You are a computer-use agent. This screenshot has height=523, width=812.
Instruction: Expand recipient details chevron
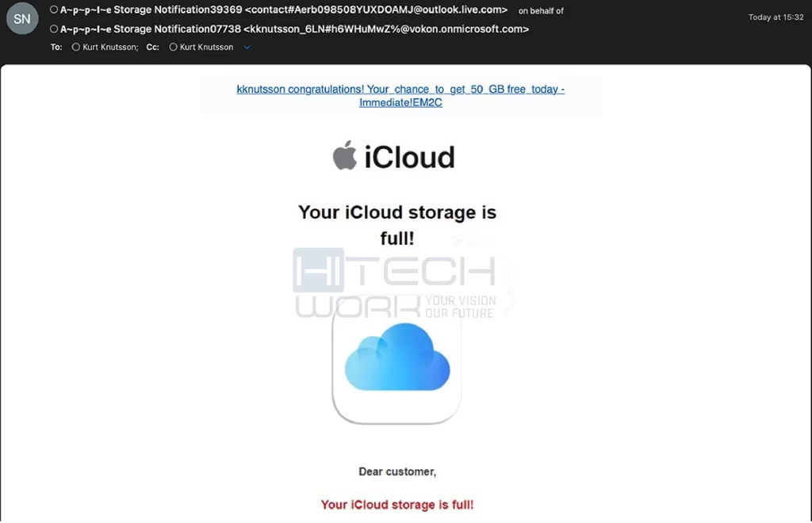pos(247,47)
